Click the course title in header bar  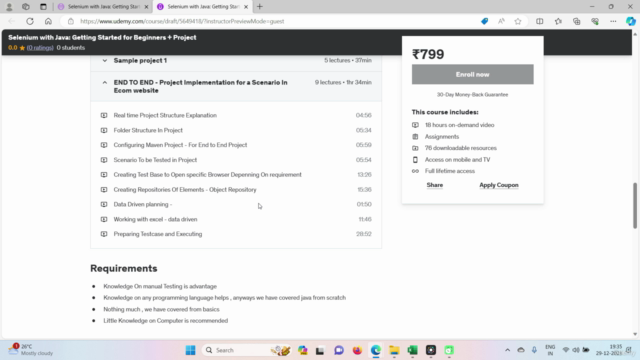pos(102,38)
